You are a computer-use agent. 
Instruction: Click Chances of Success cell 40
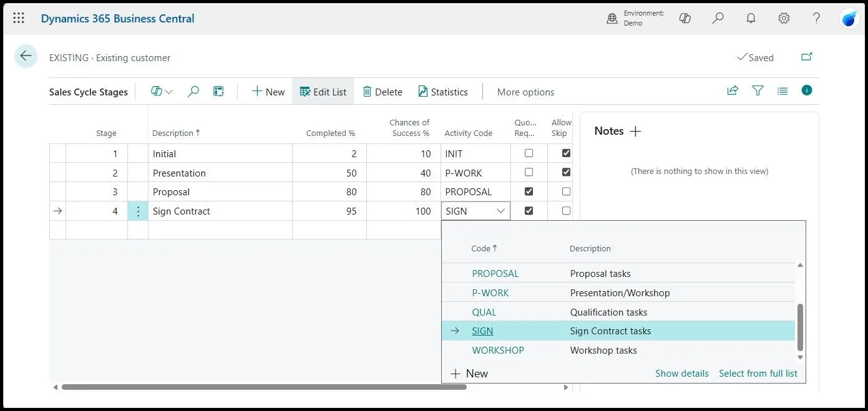[404, 173]
